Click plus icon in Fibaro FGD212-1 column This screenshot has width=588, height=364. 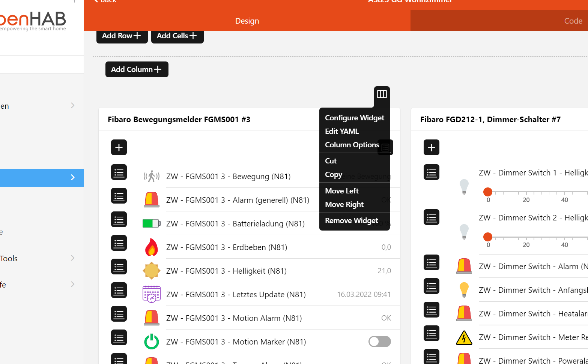tap(432, 147)
